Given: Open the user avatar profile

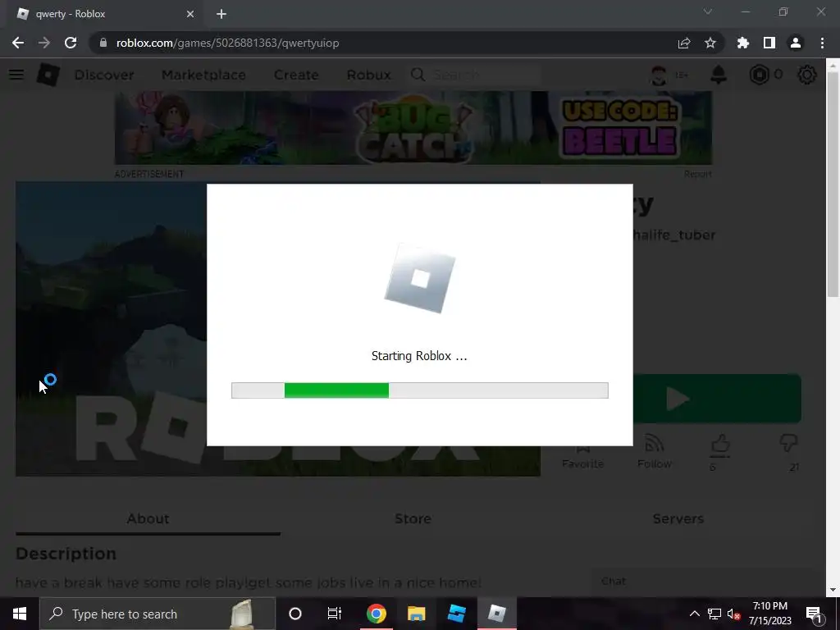Looking at the screenshot, I should (x=659, y=75).
